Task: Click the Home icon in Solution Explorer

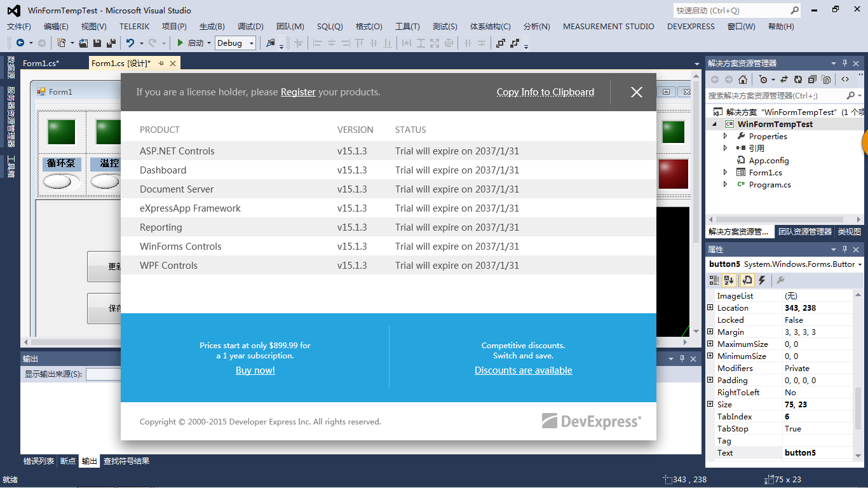Action: pos(742,79)
